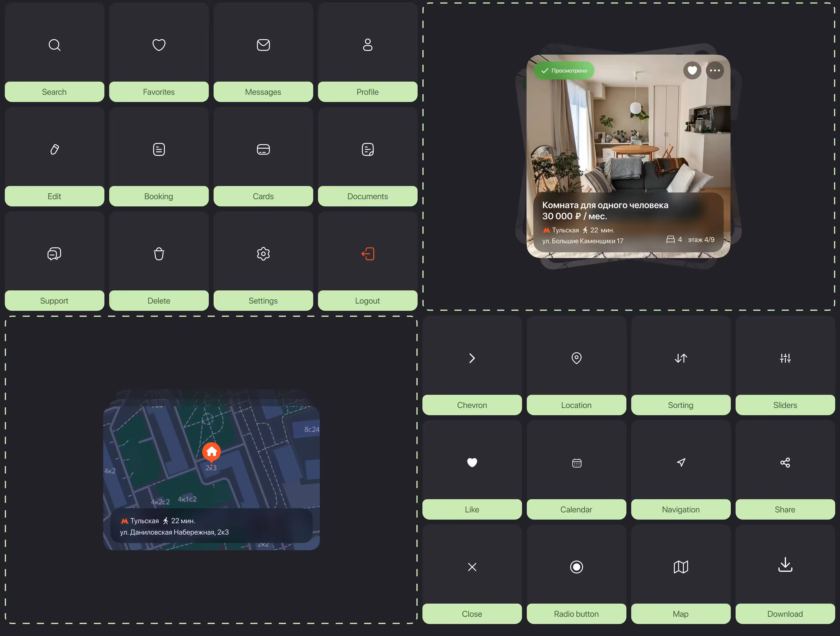Click the Navigation arrow icon

click(681, 462)
